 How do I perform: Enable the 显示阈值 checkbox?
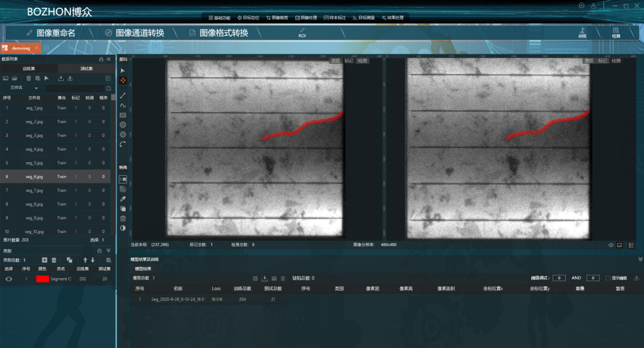pos(608,278)
